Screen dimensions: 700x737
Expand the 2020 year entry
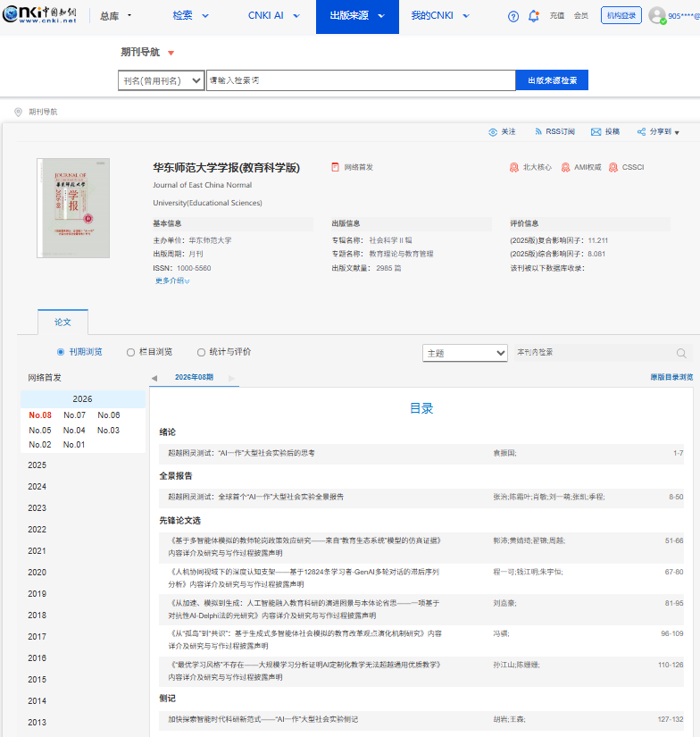37,573
